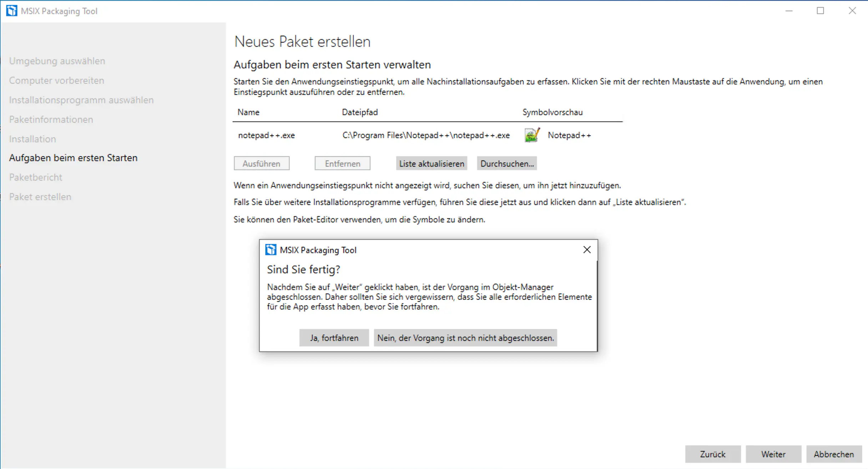
Task: Click the MSIX icon in the dialog header
Action: [x=271, y=250]
